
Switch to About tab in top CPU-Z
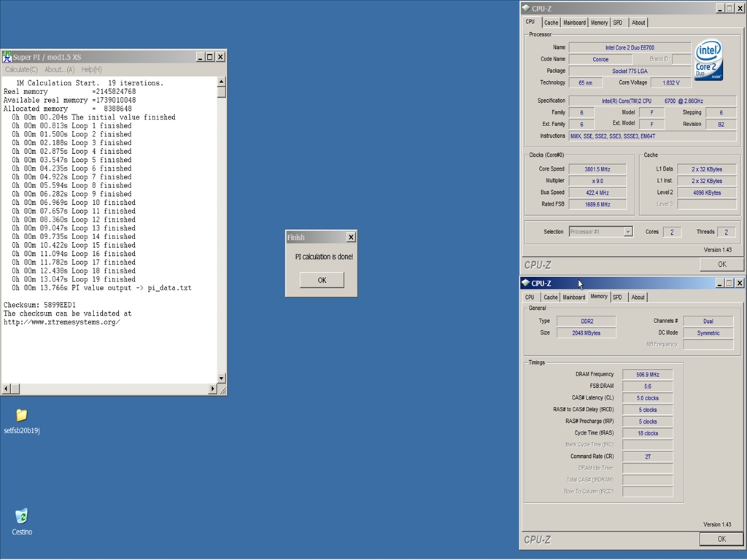point(638,23)
